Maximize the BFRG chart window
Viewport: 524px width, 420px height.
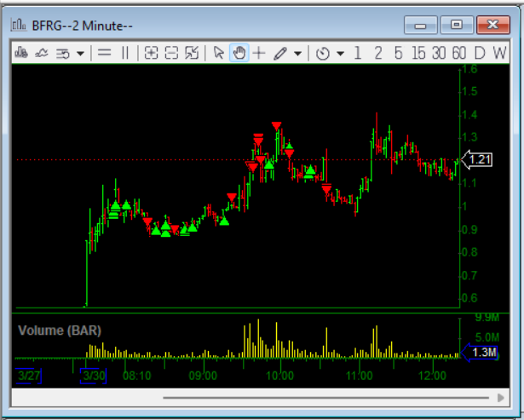(x=457, y=25)
